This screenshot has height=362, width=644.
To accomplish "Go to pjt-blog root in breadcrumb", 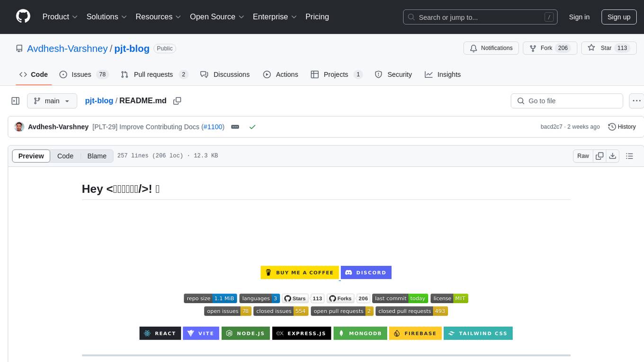I will (x=99, y=100).
